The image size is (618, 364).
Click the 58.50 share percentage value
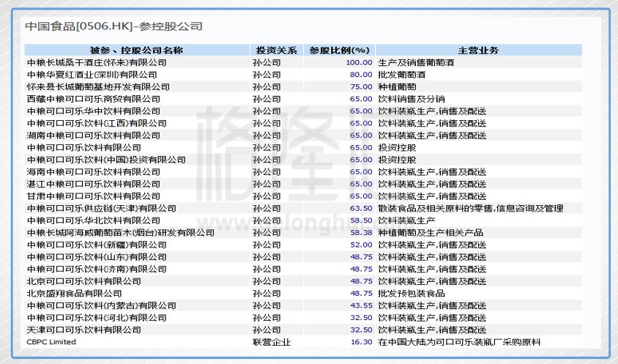coord(361,220)
